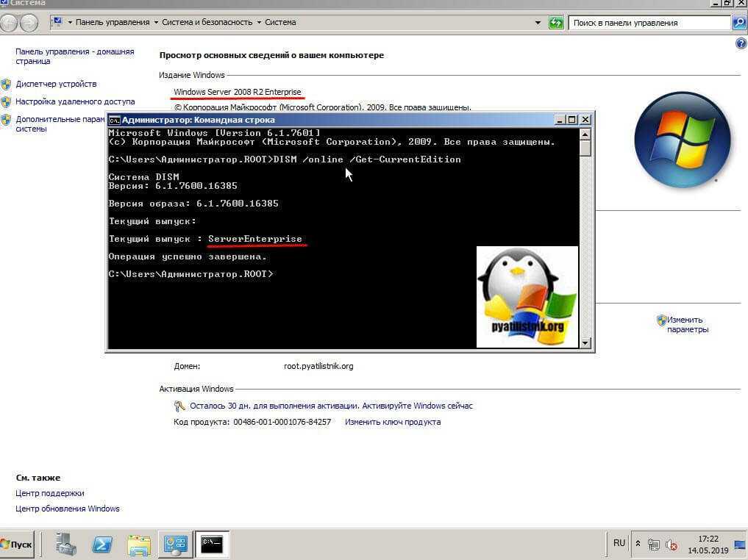Open the help question mark icon

(741, 44)
